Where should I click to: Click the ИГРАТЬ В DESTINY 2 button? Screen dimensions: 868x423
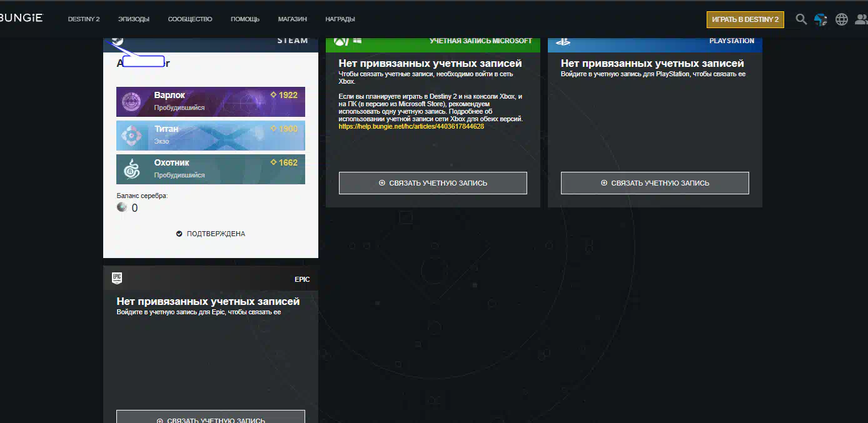tap(745, 19)
